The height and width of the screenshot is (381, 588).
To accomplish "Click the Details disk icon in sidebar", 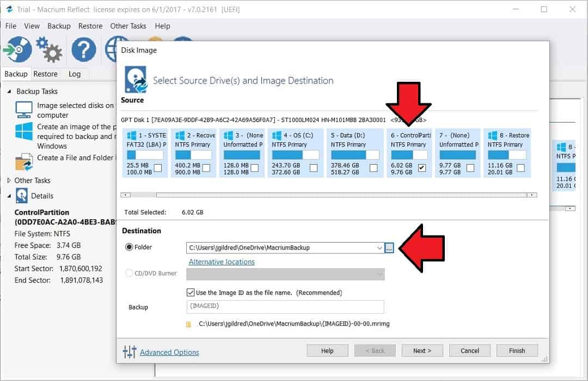I will (x=22, y=196).
